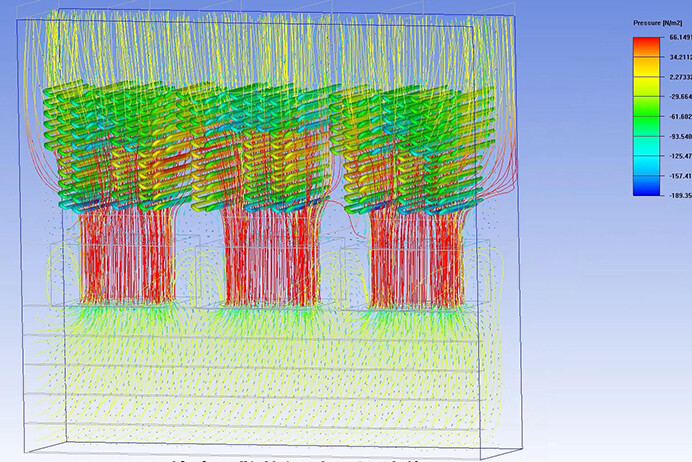
Task: Click the -157.41 legend value
Action: pos(681,176)
